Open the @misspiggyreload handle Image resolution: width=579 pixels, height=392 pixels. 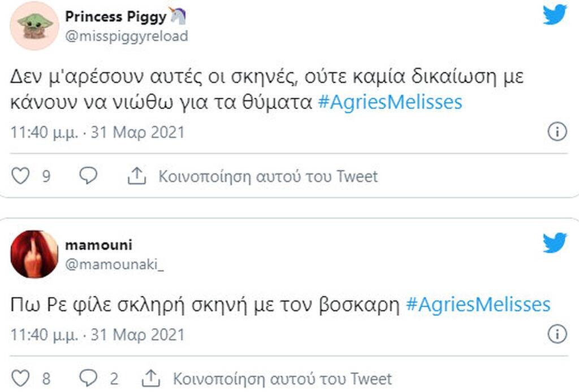click(127, 36)
